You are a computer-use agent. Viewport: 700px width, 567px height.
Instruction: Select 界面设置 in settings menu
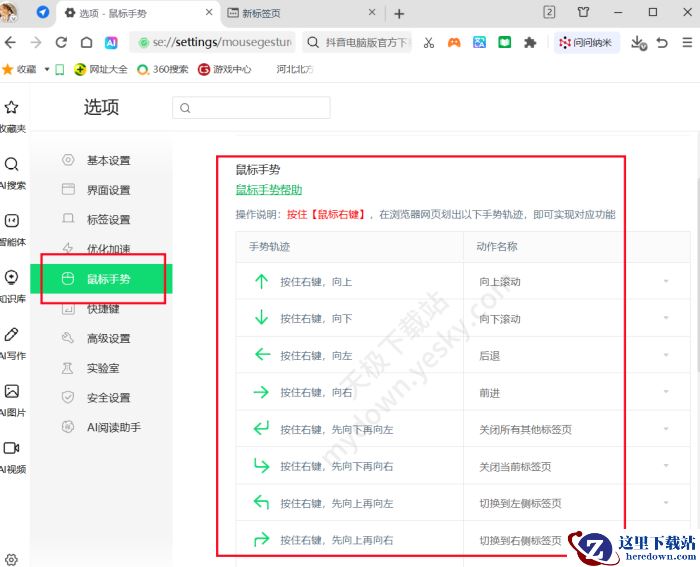[x=101, y=190]
